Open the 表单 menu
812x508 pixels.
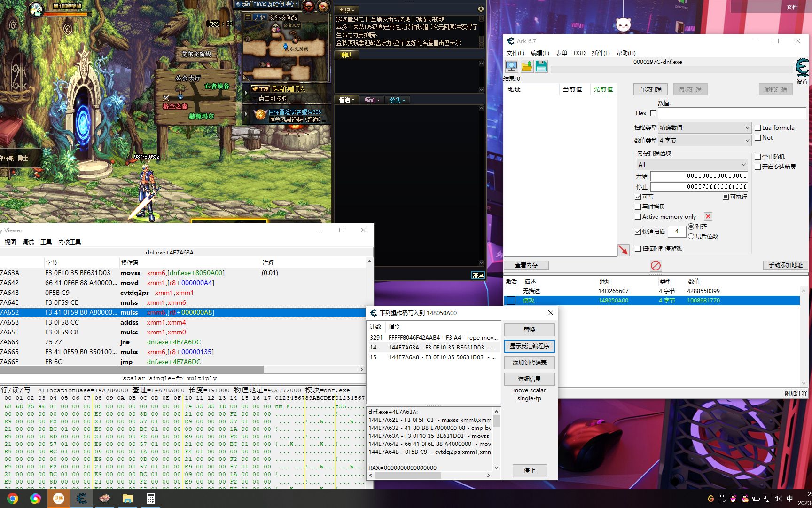pyautogui.click(x=561, y=53)
